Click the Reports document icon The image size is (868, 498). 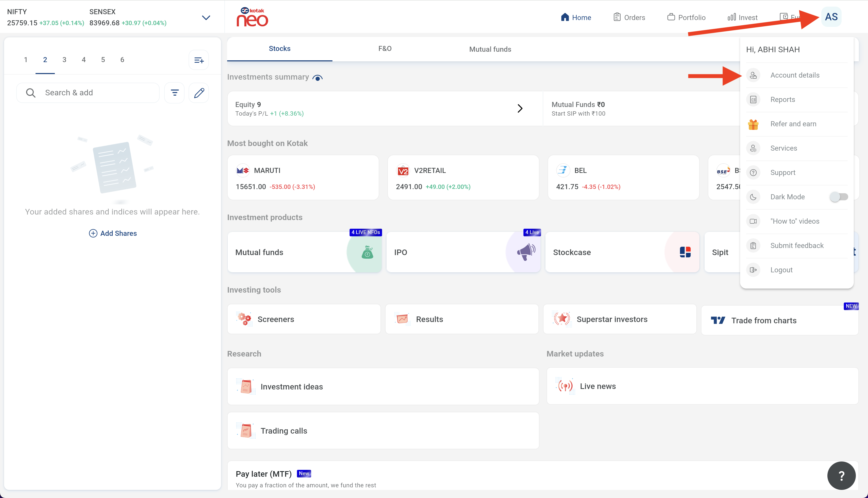point(753,100)
